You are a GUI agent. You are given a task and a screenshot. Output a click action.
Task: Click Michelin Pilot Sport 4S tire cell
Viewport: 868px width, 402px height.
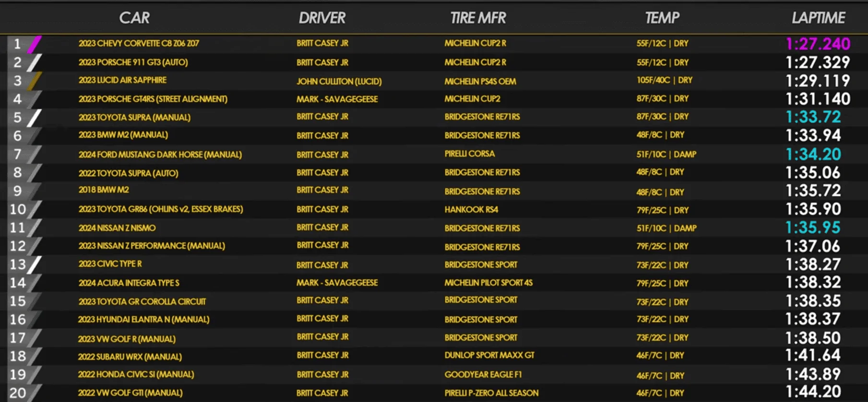coord(488,283)
